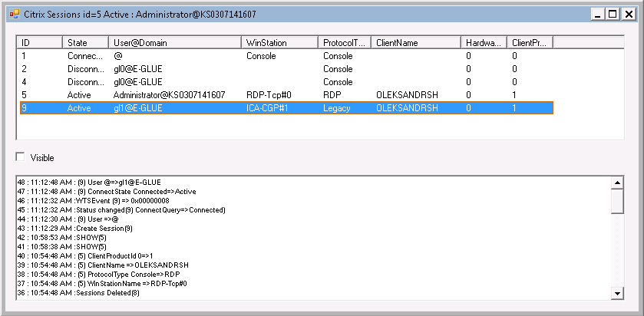Click the Citrix Sessions title bar icon
The image size is (644, 316).
(x=15, y=15)
